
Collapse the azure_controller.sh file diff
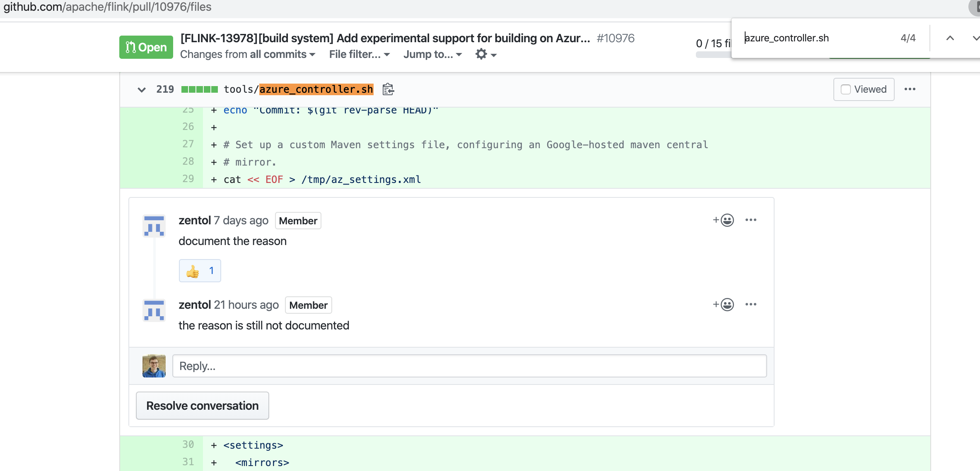click(x=142, y=89)
